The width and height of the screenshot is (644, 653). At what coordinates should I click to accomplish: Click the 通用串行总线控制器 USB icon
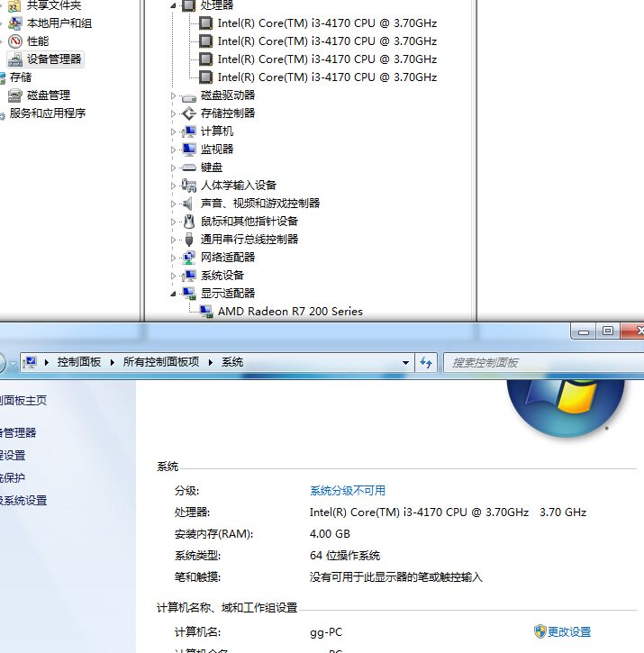tap(189, 239)
